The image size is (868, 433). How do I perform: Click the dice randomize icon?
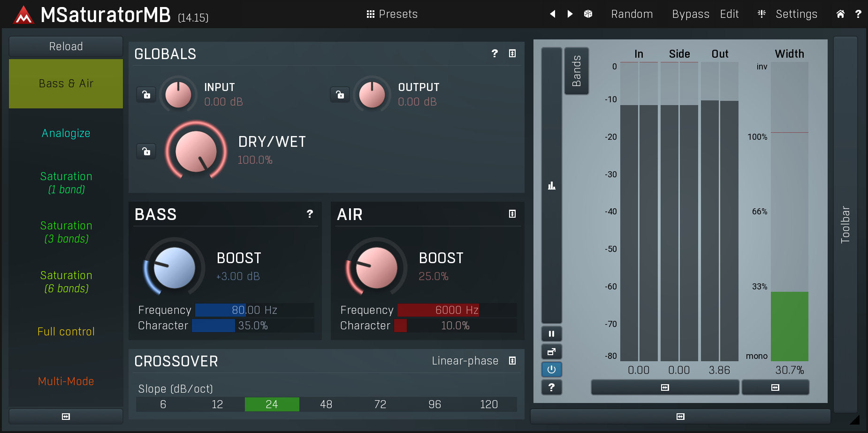pyautogui.click(x=588, y=14)
